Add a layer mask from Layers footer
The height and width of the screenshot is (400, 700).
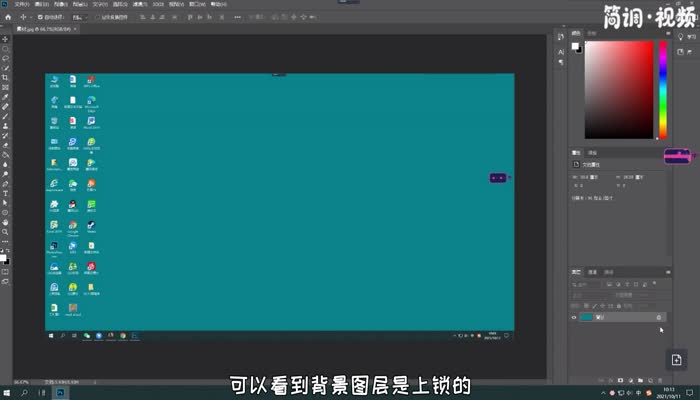[x=621, y=380]
